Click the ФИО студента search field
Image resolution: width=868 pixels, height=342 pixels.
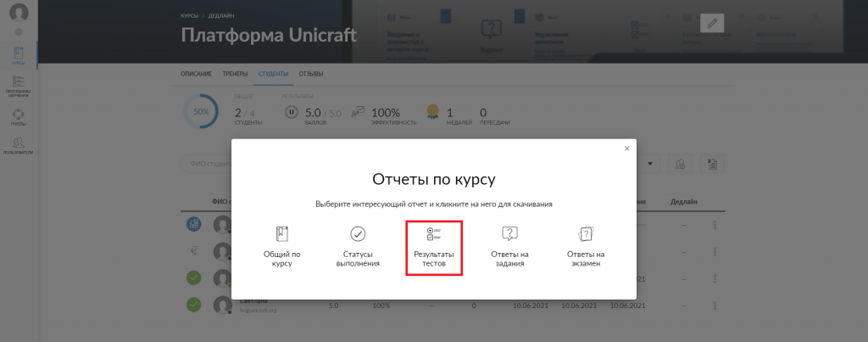coord(207,164)
